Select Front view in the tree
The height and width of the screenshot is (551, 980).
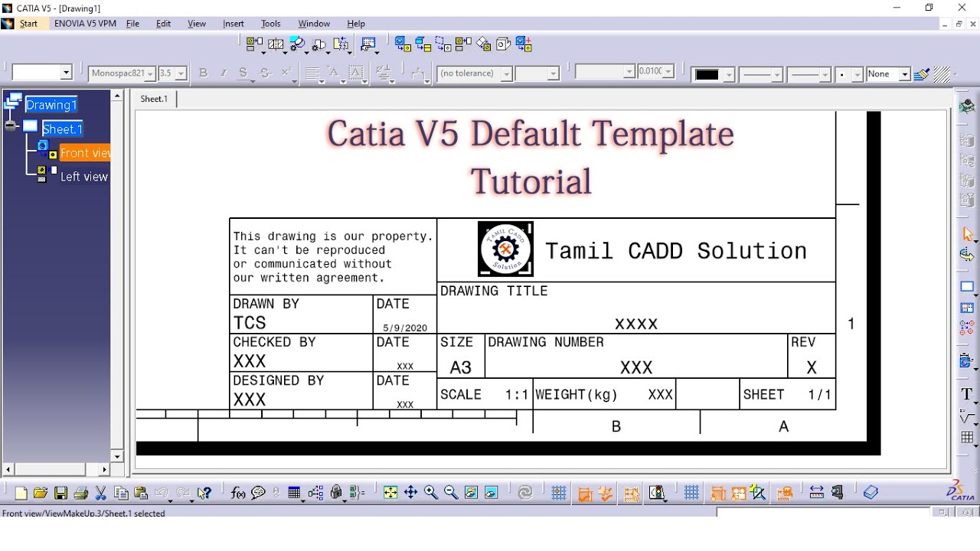coord(85,153)
